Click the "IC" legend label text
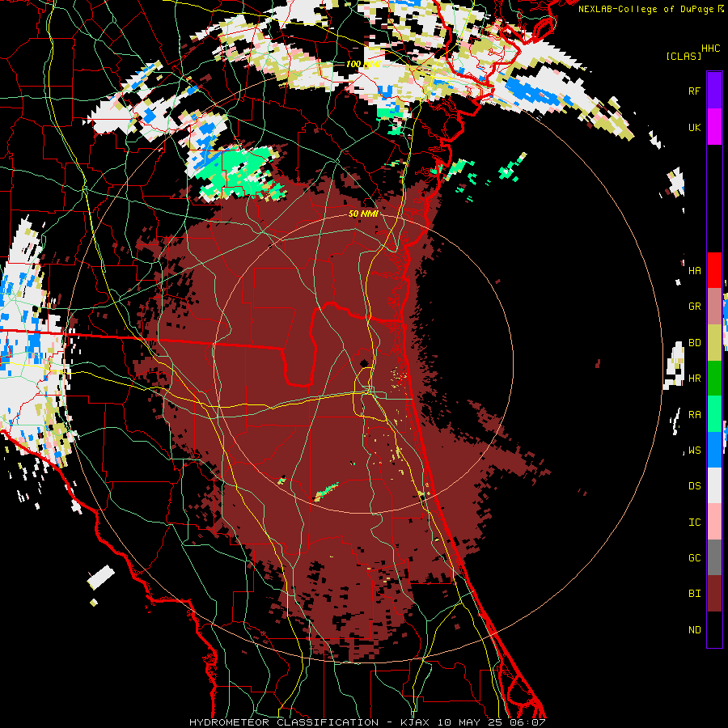This screenshot has width=728, height=728. [x=694, y=523]
